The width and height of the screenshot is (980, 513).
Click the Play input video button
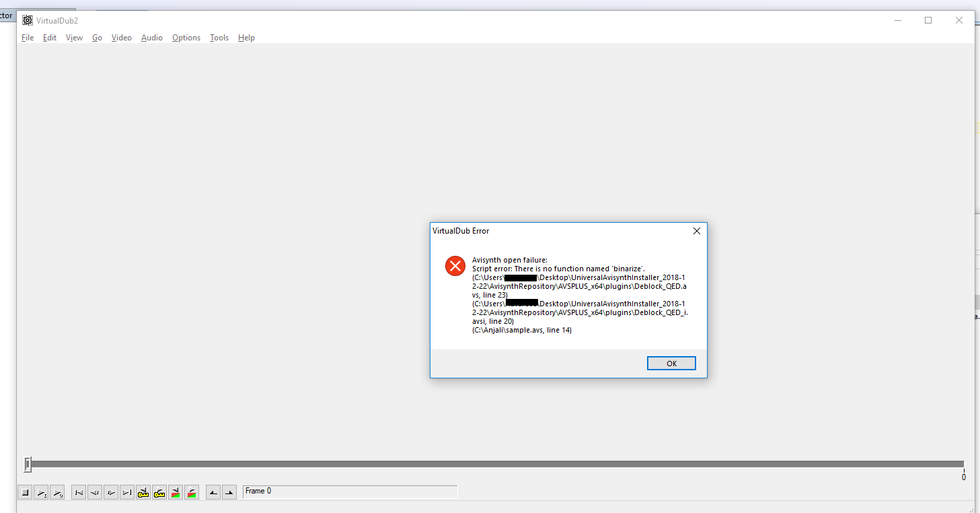(41, 492)
